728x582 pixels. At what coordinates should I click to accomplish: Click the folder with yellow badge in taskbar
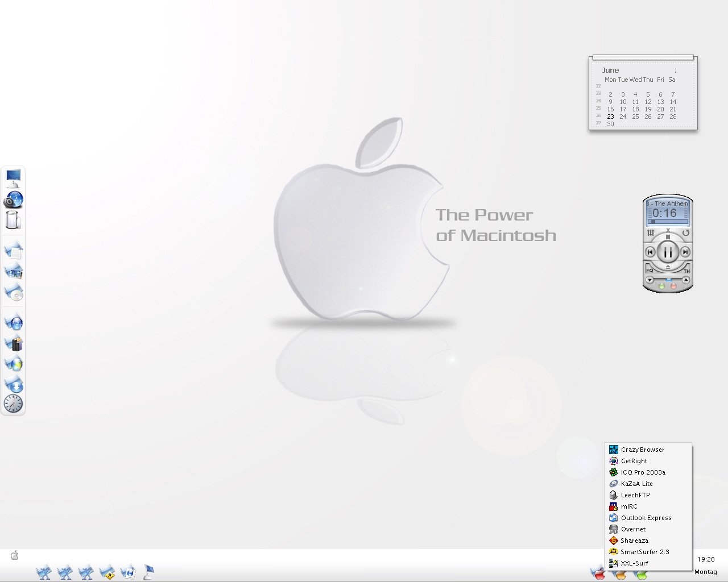tap(107, 572)
